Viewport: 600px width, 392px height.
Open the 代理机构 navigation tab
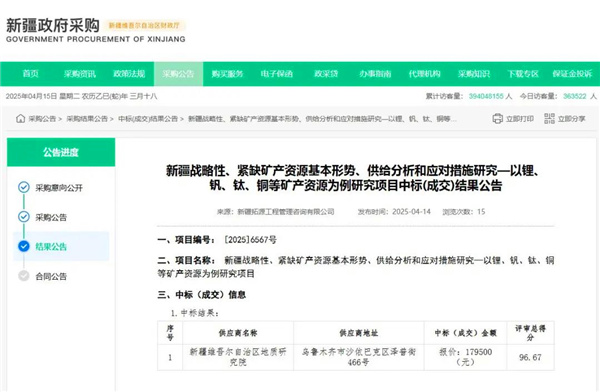click(424, 74)
